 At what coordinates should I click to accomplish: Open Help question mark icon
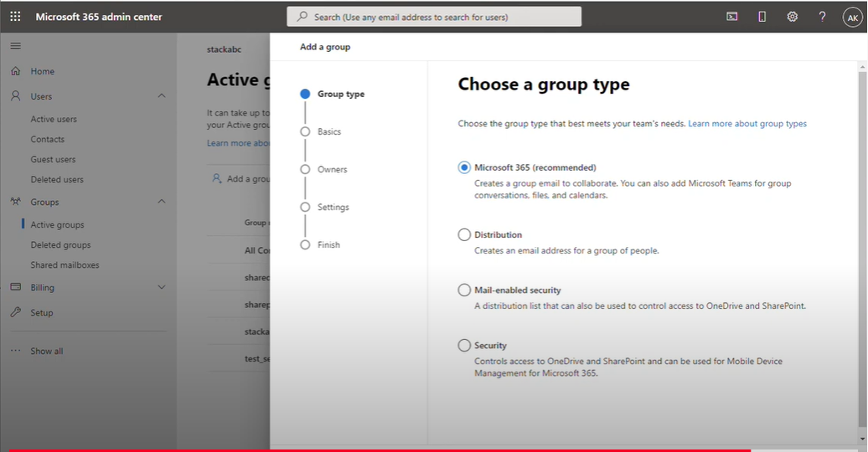[x=822, y=17]
